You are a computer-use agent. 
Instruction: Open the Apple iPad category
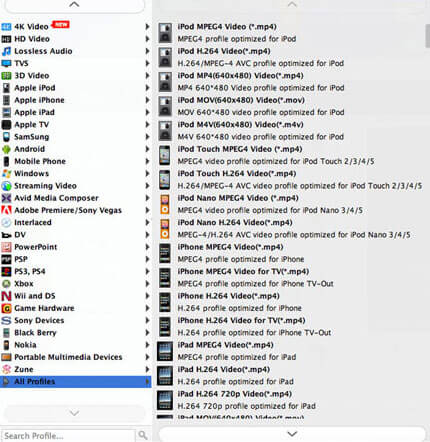(x=76, y=112)
